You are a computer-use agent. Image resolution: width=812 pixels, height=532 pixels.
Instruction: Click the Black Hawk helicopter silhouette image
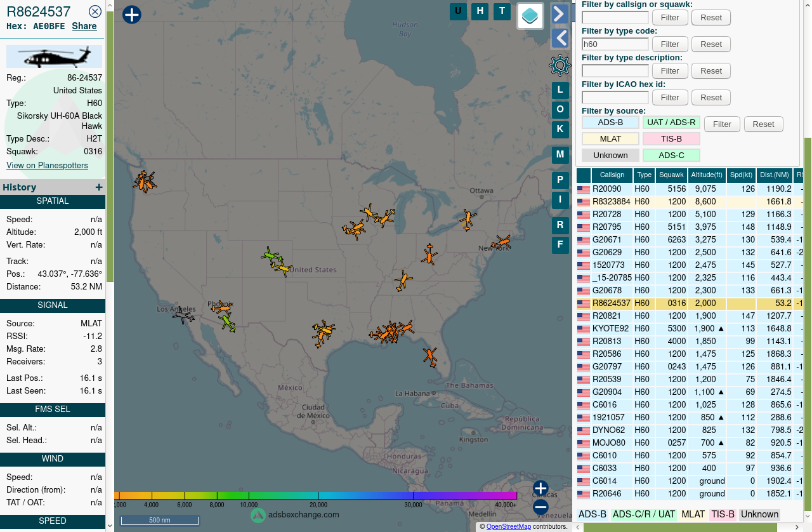point(54,57)
